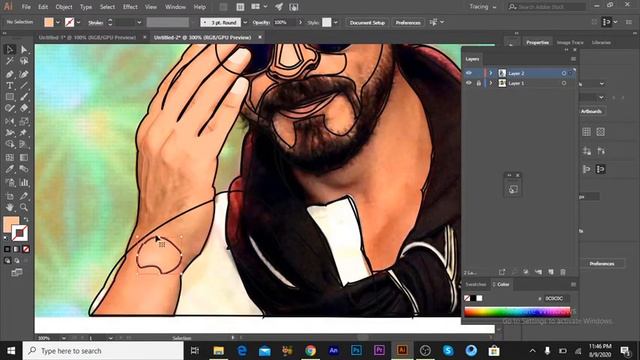The image size is (640, 360).
Task: Click the Stroke label link
Action: (96, 23)
